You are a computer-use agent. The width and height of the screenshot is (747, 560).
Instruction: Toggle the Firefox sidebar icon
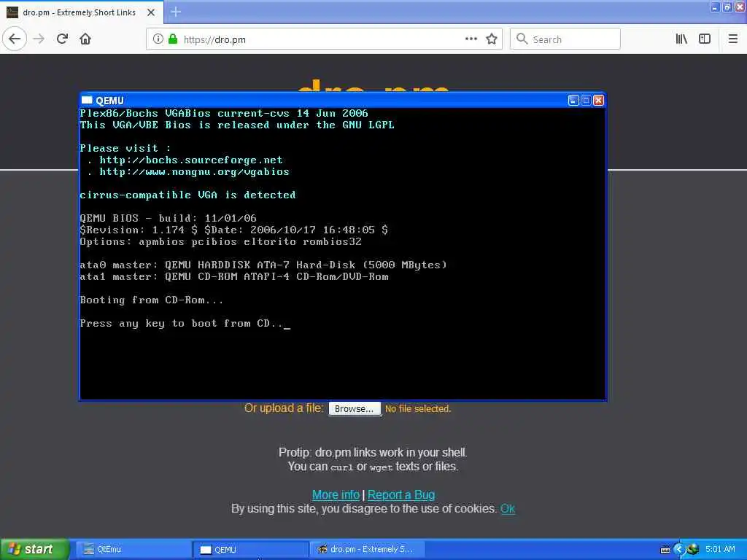(705, 39)
